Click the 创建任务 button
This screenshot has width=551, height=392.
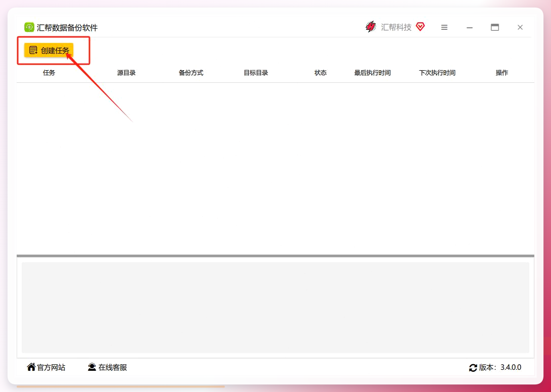coord(49,50)
